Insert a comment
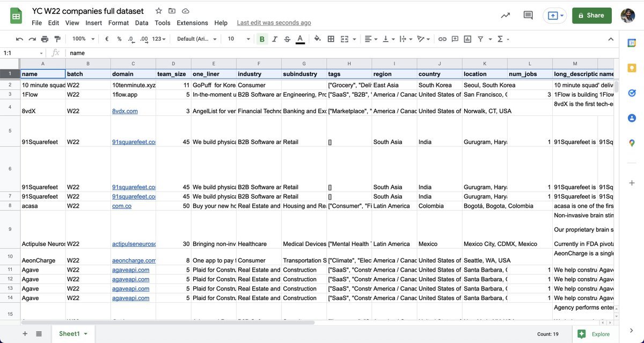Screen dimensions: 644x343 (455, 39)
